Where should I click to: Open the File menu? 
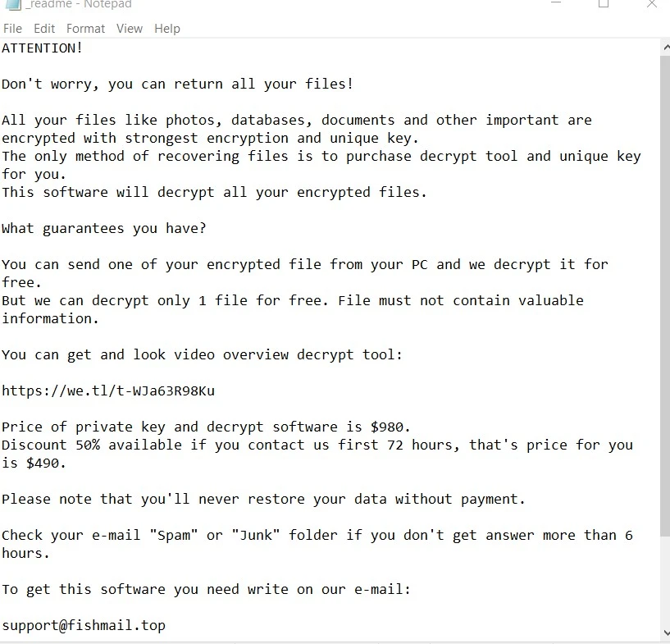[x=12, y=29]
